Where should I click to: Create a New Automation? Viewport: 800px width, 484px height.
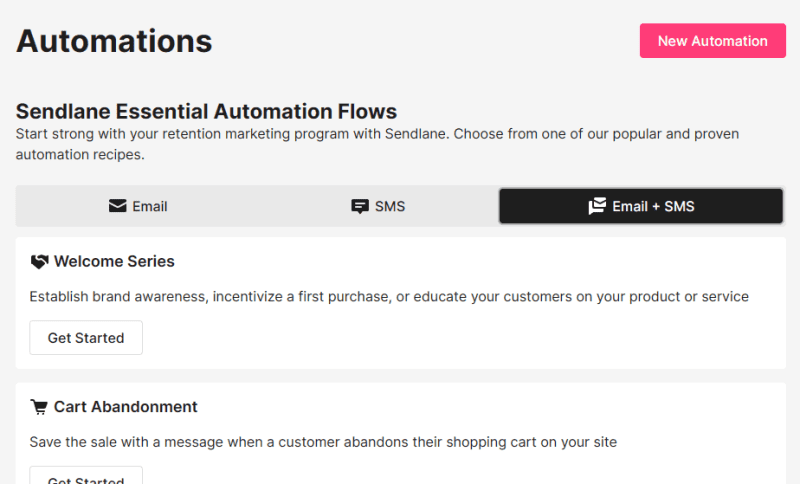712,41
